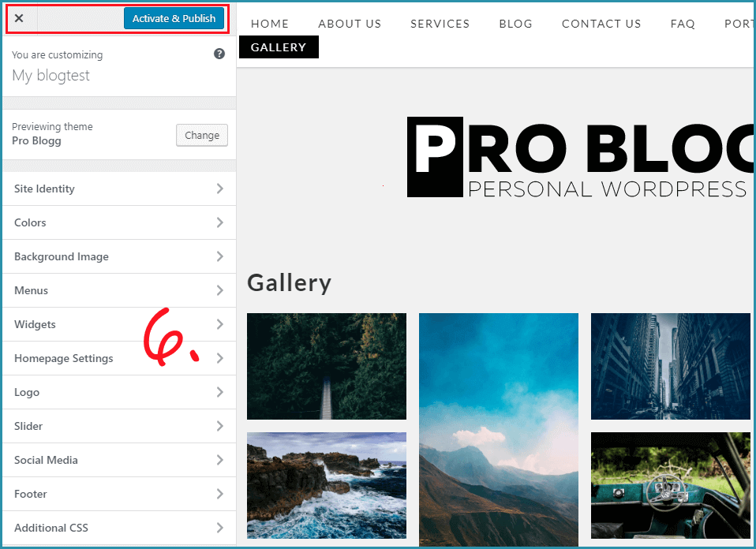This screenshot has width=756, height=549.
Task: Click the Activate & Publish button
Action: [x=174, y=18]
